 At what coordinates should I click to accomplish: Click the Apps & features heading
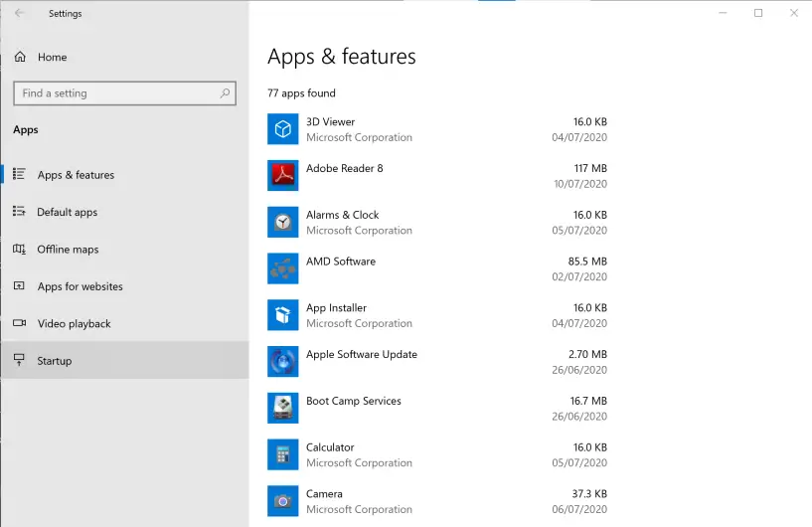[341, 57]
